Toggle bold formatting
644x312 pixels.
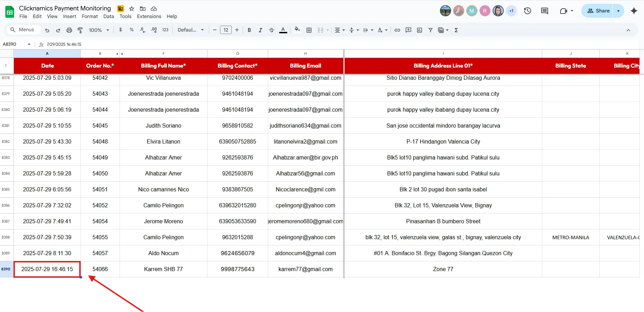249,30
